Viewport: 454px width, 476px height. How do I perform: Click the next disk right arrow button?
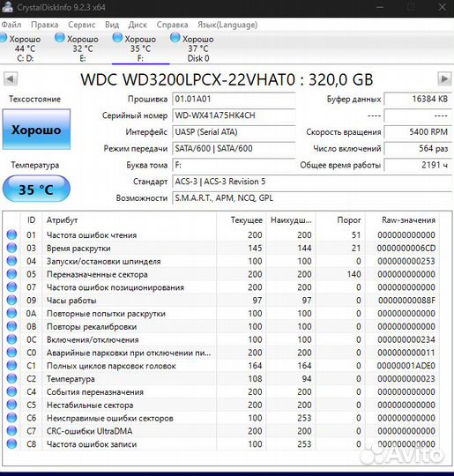click(x=444, y=79)
